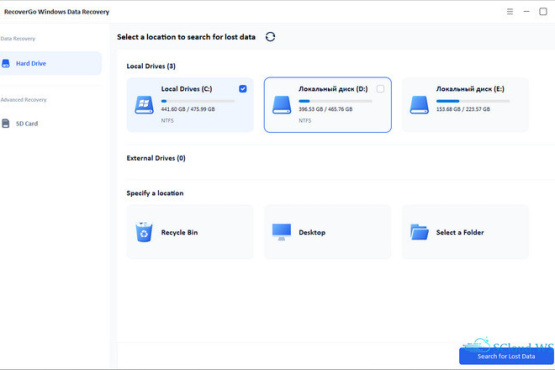Click the D: drive usage bar
The height and width of the screenshot is (370, 555).
pos(335,101)
